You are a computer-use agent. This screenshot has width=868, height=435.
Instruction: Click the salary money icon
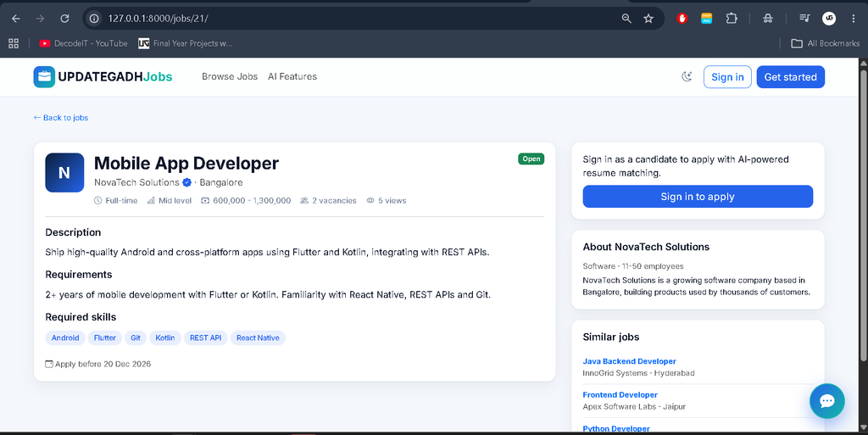tap(205, 200)
